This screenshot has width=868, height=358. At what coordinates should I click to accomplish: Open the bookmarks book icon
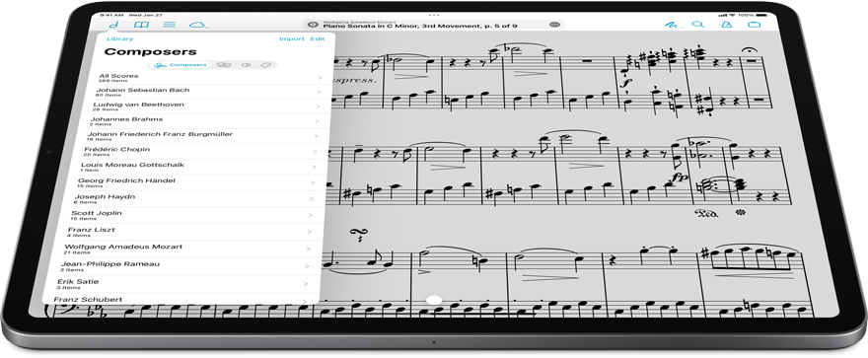(142, 25)
